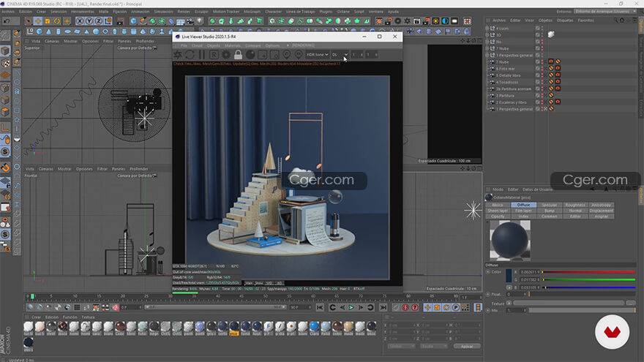
Task: Open the Displacement material tab
Action: tap(602, 211)
